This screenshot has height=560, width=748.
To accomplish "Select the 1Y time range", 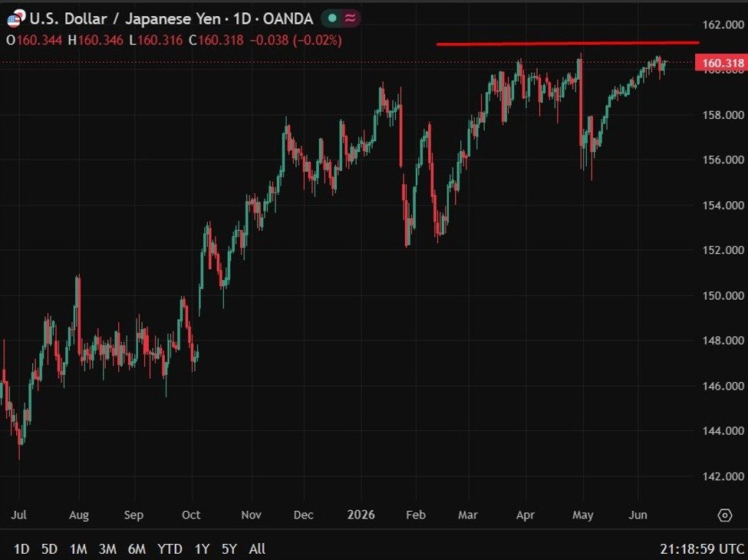I will [202, 549].
